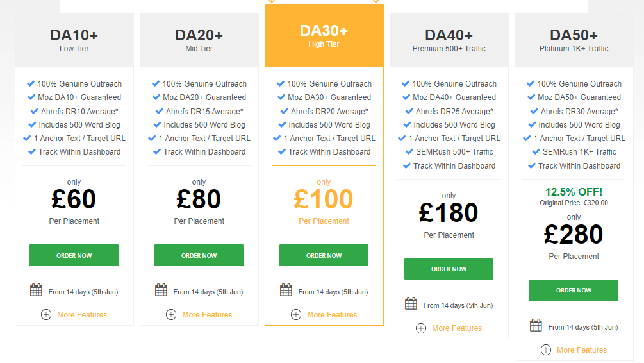644x363 pixels.
Task: Click checkmark beside Moz DA10+ Guaranteed
Action: [31, 97]
